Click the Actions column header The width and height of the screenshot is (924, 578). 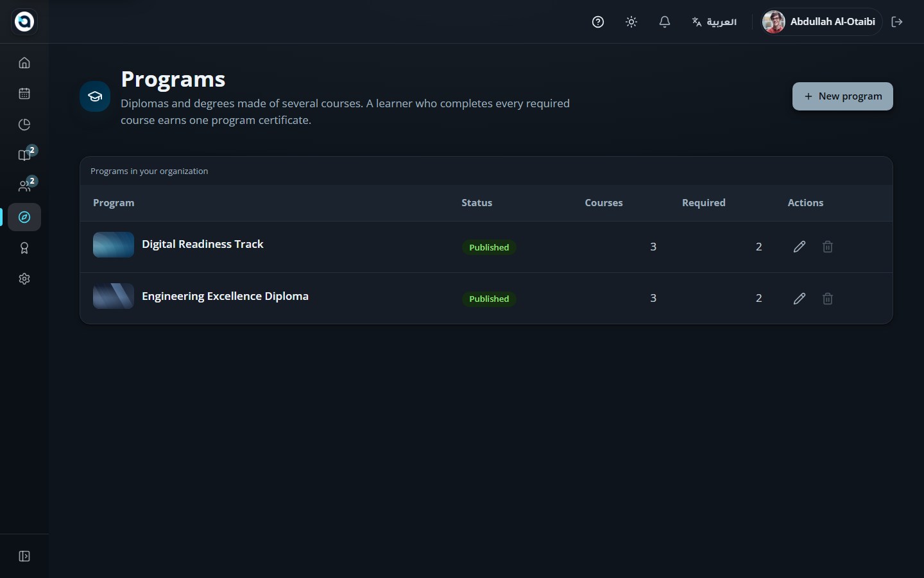coord(805,203)
